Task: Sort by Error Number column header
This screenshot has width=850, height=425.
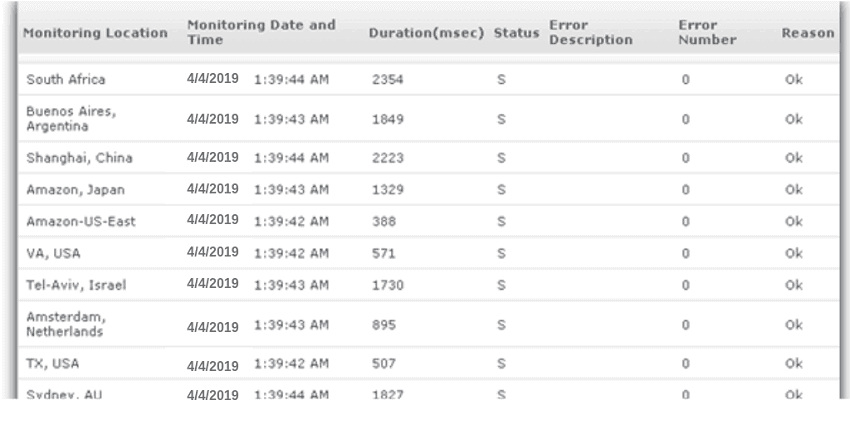Action: click(x=707, y=33)
